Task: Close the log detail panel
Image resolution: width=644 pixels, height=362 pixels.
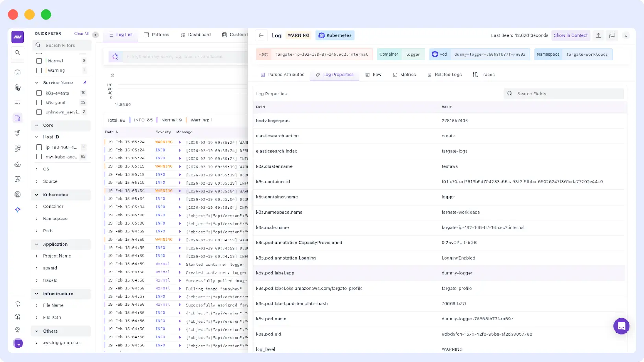Action: coord(626,35)
